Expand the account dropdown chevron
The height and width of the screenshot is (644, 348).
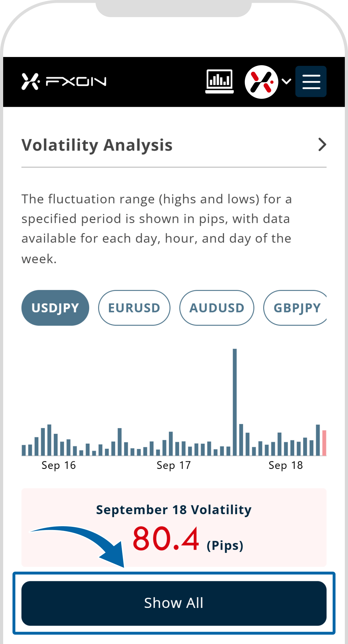click(x=286, y=82)
